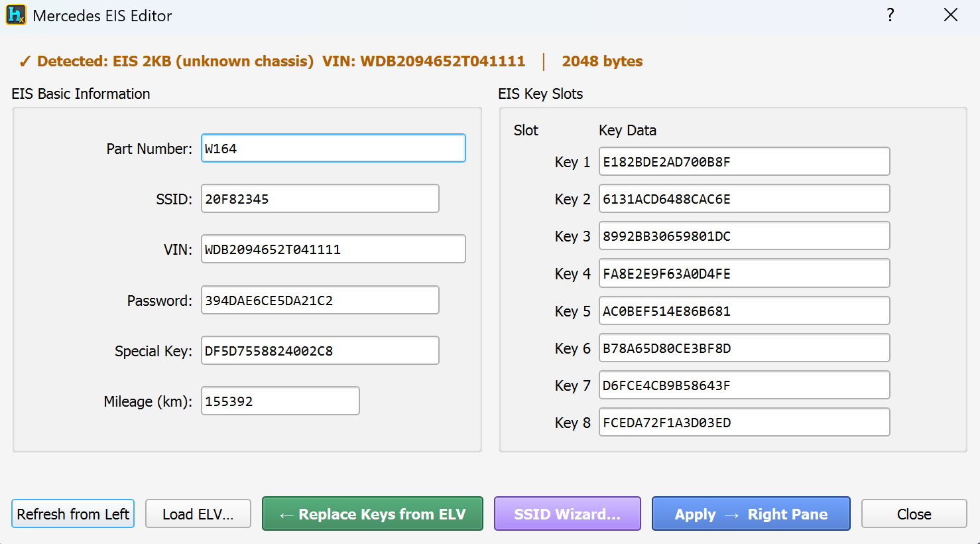Click the 'Part Number:' label
980x544 pixels.
[149, 149]
